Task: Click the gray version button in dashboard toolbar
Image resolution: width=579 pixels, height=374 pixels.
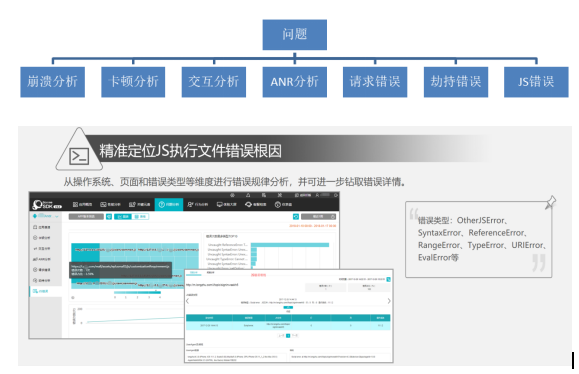Action: click(x=86, y=217)
